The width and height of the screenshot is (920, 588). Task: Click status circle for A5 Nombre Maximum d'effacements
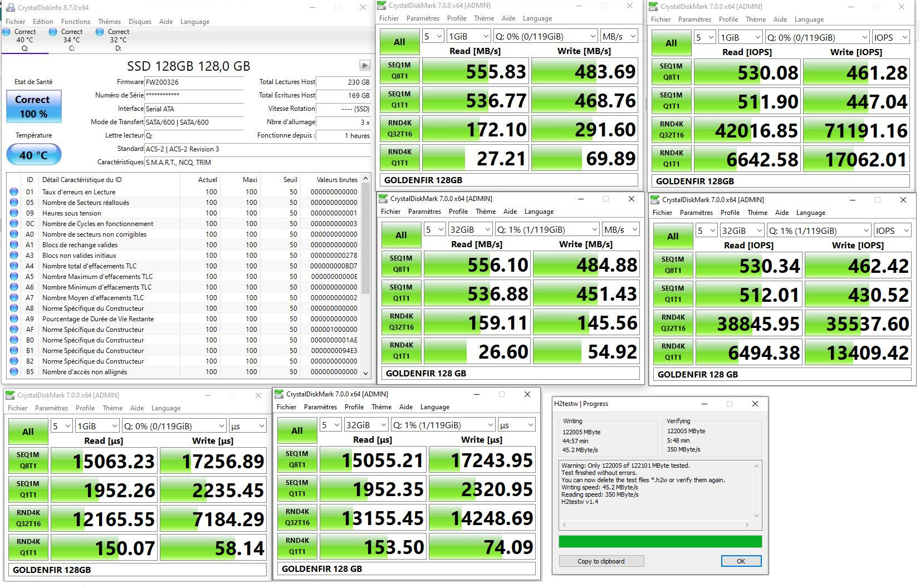pyautogui.click(x=14, y=276)
